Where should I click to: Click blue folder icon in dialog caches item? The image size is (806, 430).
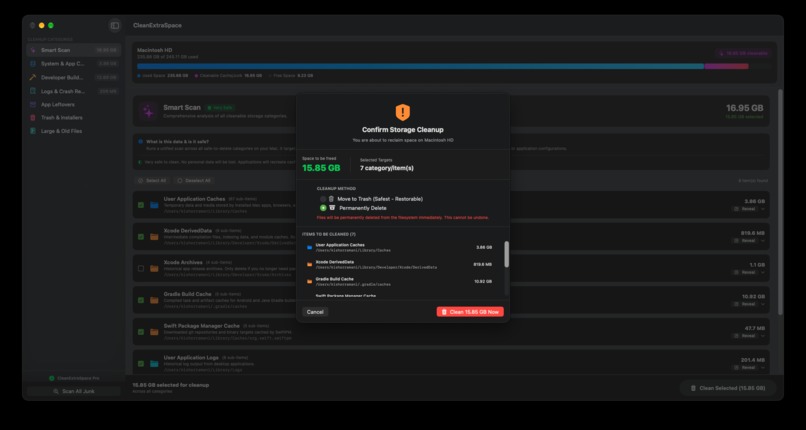[x=309, y=248]
